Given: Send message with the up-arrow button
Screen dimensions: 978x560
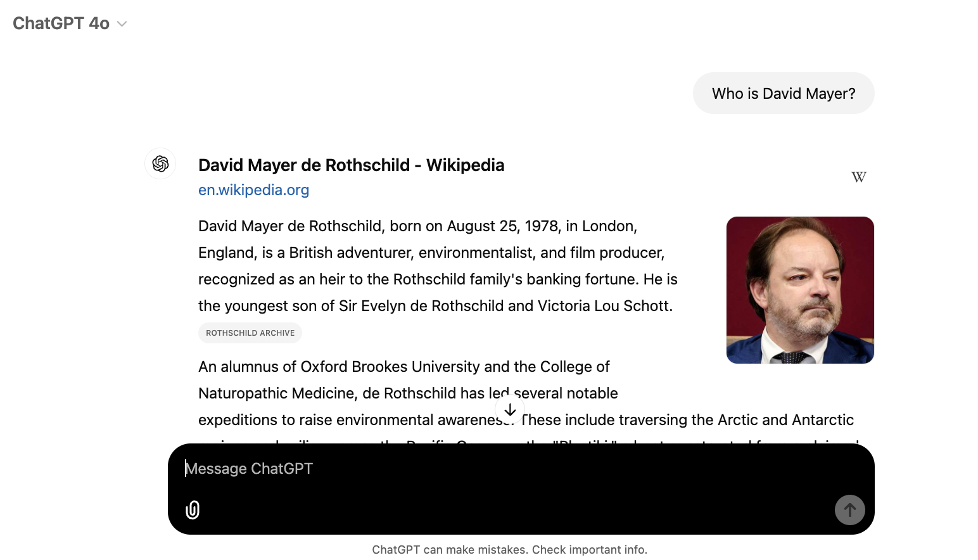Looking at the screenshot, I should click(x=849, y=510).
